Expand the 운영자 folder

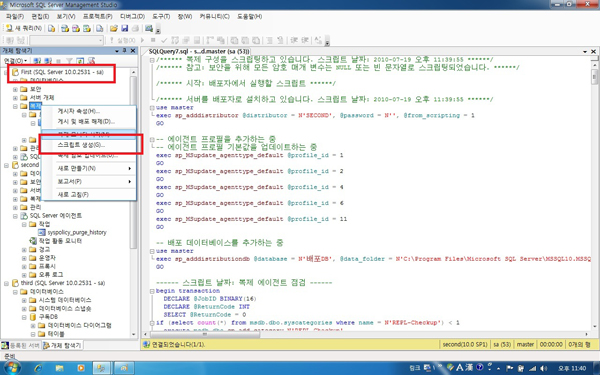tap(24, 258)
